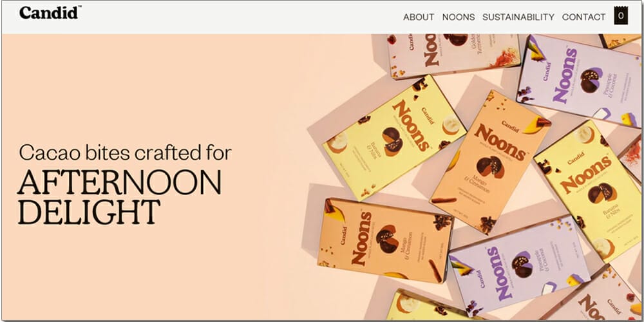Select the Golden Turmeric box at top
The image size is (644, 322).
[454, 55]
